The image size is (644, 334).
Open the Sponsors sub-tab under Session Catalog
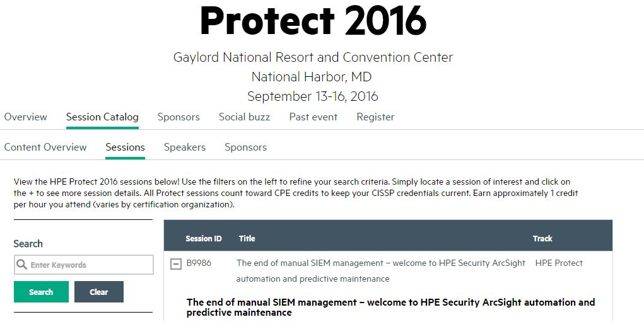[x=245, y=147]
